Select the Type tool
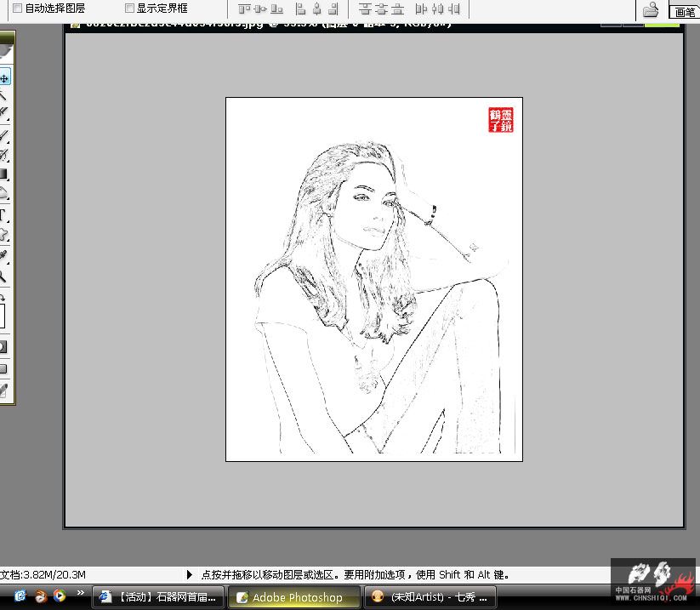Viewport: 700px width, 610px height. 3,215
